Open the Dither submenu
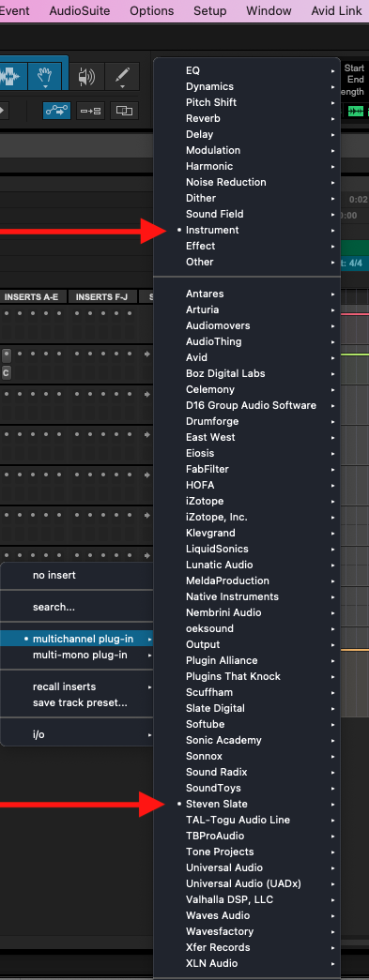 click(247, 198)
